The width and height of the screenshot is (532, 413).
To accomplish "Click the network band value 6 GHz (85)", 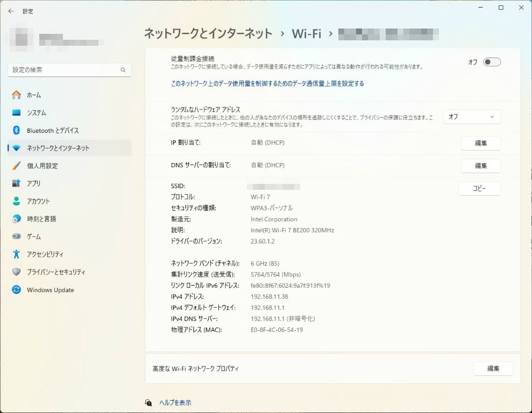I will tap(265, 264).
